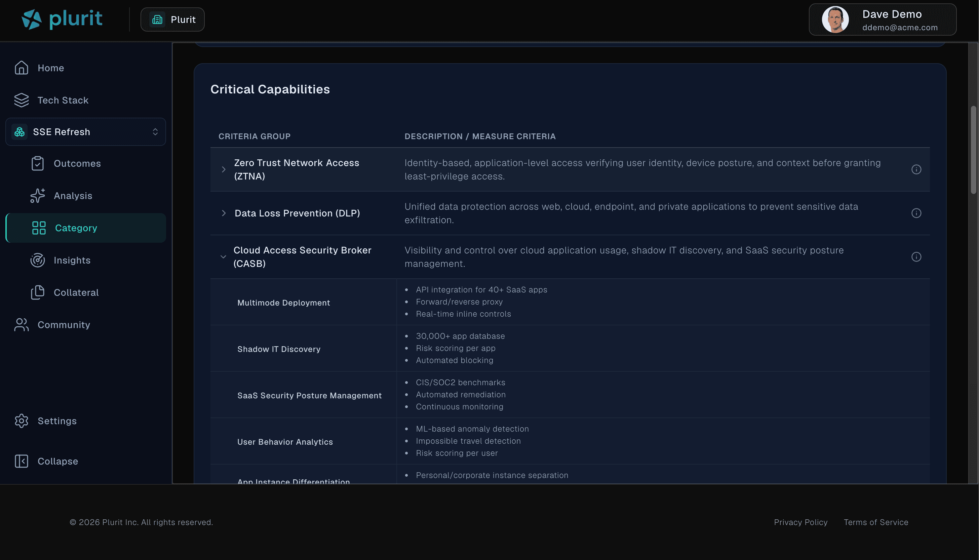Click the Community people icon
Image resolution: width=979 pixels, height=560 pixels.
click(x=22, y=325)
